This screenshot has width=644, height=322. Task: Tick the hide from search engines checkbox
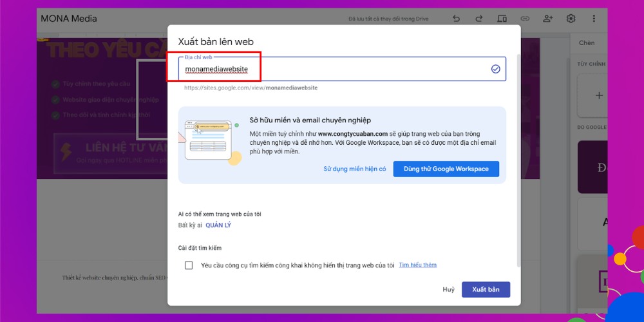coord(189,265)
